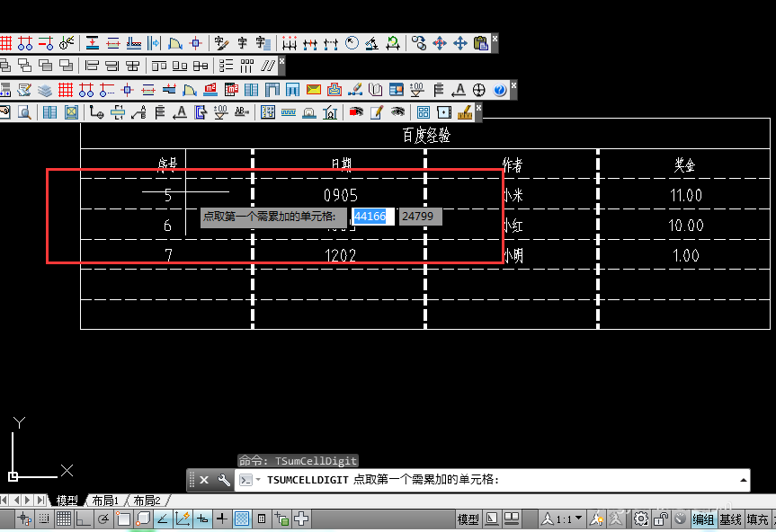The width and height of the screenshot is (776, 532).
Task: Click the double slash hatch icon
Action: 268,66
